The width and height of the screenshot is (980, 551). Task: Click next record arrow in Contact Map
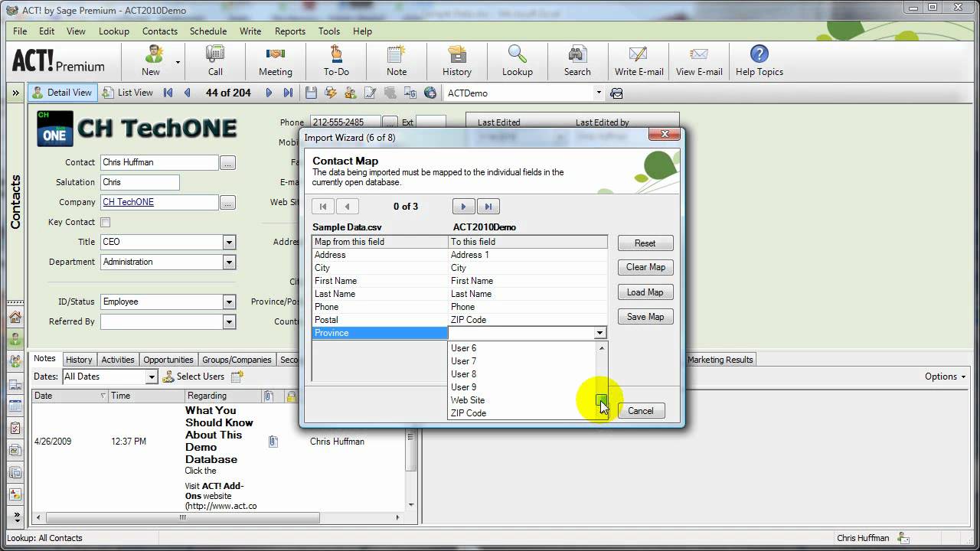point(463,207)
